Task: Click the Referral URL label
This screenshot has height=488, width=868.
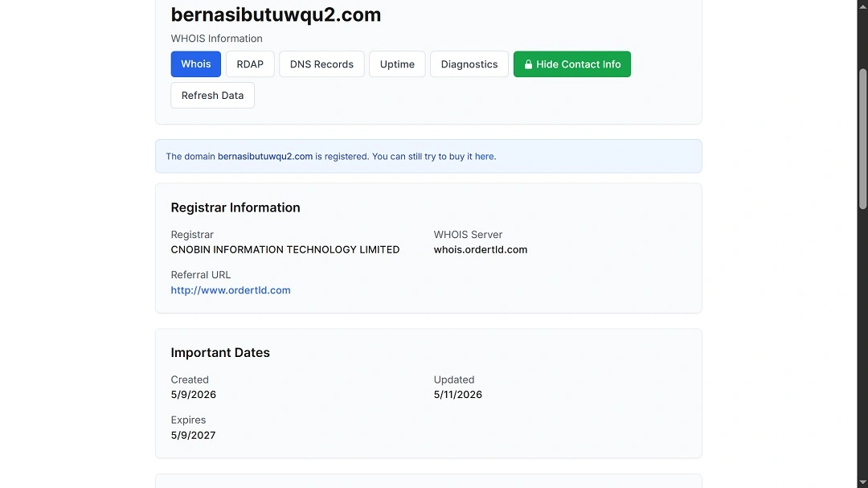Action: pyautogui.click(x=200, y=275)
